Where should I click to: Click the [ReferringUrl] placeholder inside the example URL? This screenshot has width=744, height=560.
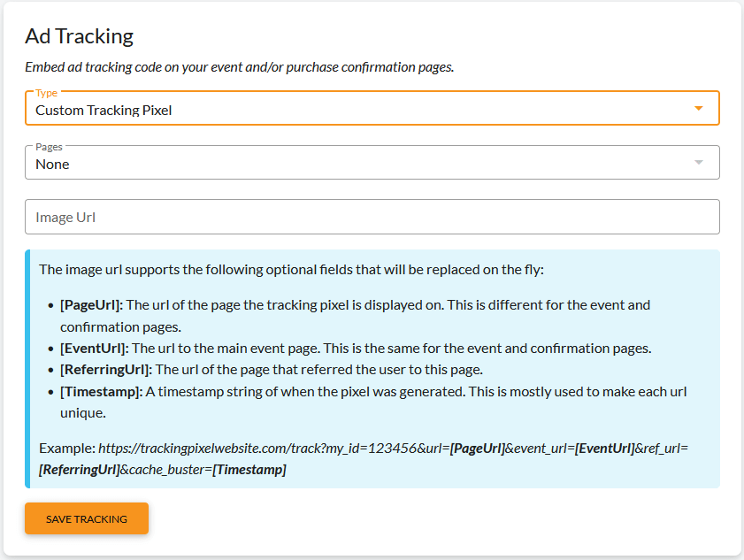pyautogui.click(x=80, y=470)
